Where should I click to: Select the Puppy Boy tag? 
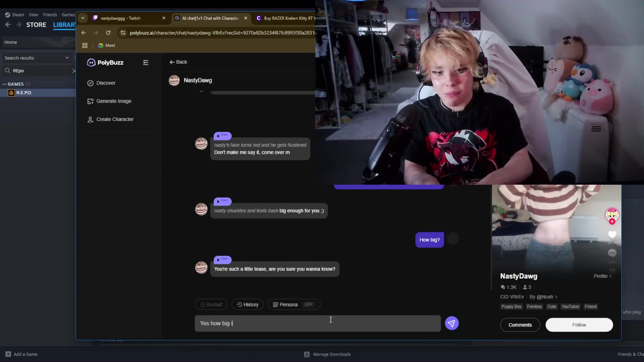coord(512,306)
